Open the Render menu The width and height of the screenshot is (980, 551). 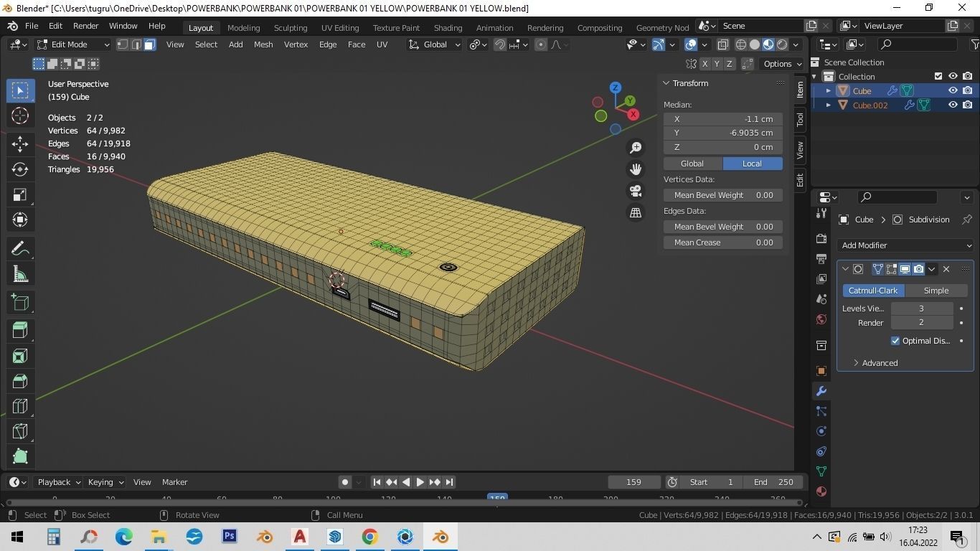[85, 26]
